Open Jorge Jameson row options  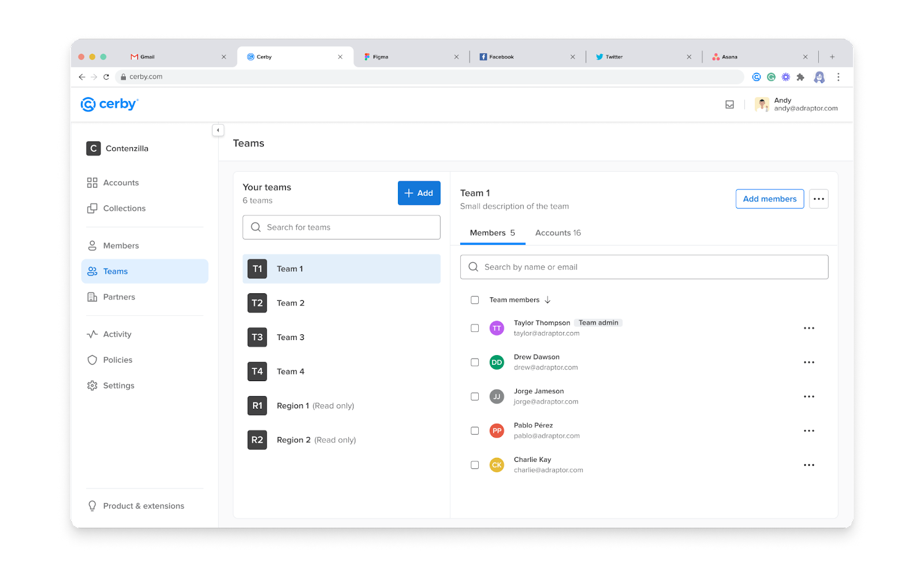[x=809, y=397]
